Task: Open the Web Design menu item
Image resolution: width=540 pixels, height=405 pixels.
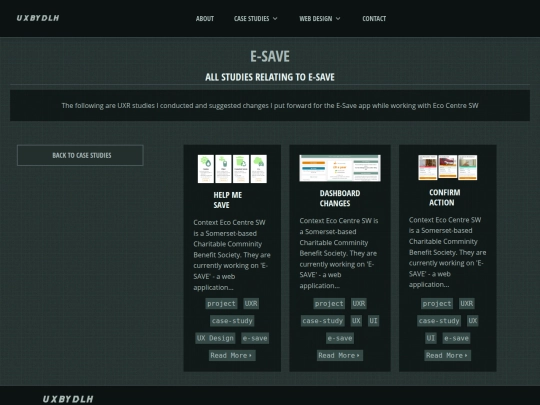Action: point(315,19)
